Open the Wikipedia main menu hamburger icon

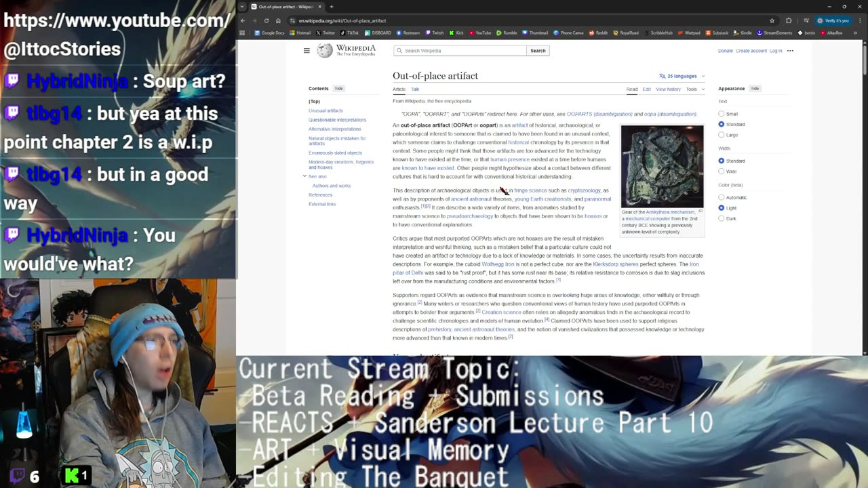pyautogui.click(x=307, y=51)
